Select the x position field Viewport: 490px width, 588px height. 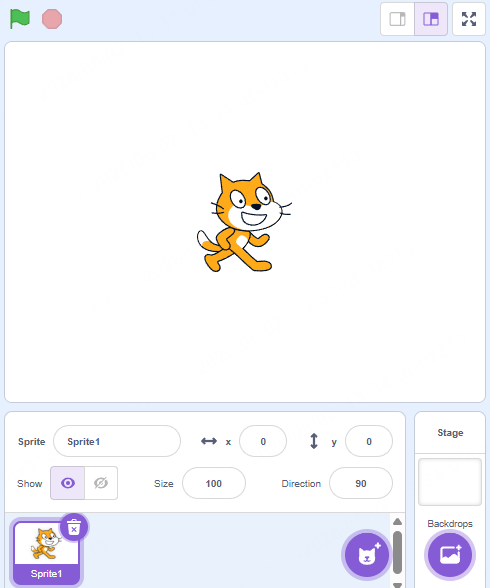coord(263,441)
